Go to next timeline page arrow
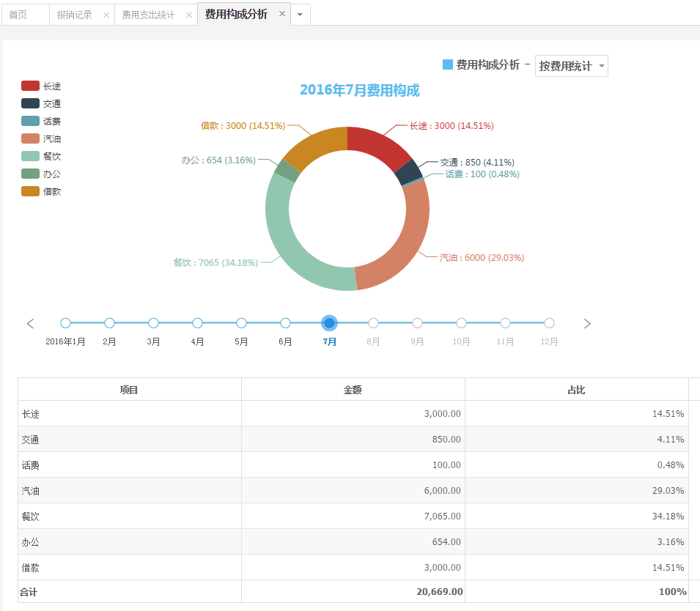The image size is (700, 611). (x=587, y=323)
